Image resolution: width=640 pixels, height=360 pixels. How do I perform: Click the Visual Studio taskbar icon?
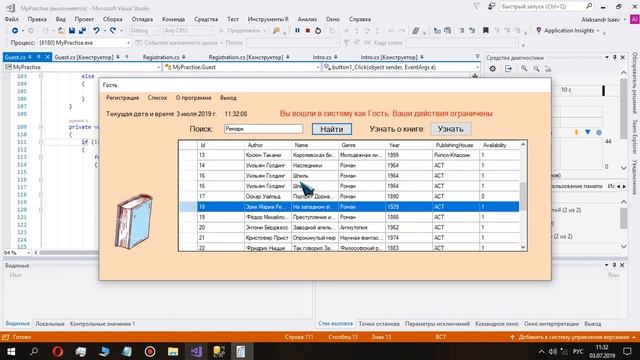[x=196, y=351]
